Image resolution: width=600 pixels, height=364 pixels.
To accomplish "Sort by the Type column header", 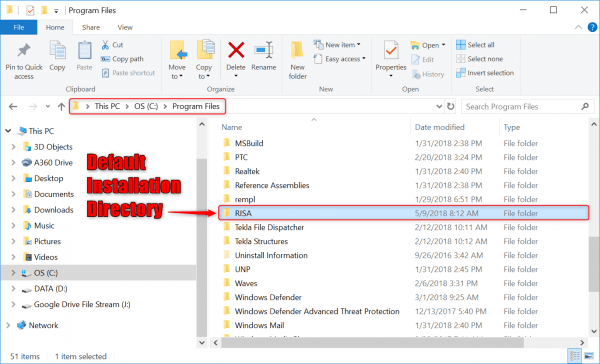I will coord(512,127).
